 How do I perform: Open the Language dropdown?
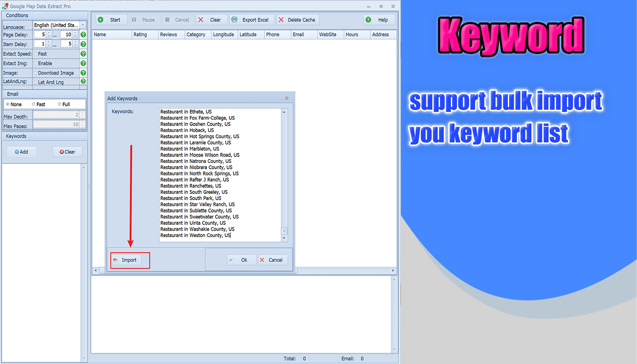pos(83,25)
